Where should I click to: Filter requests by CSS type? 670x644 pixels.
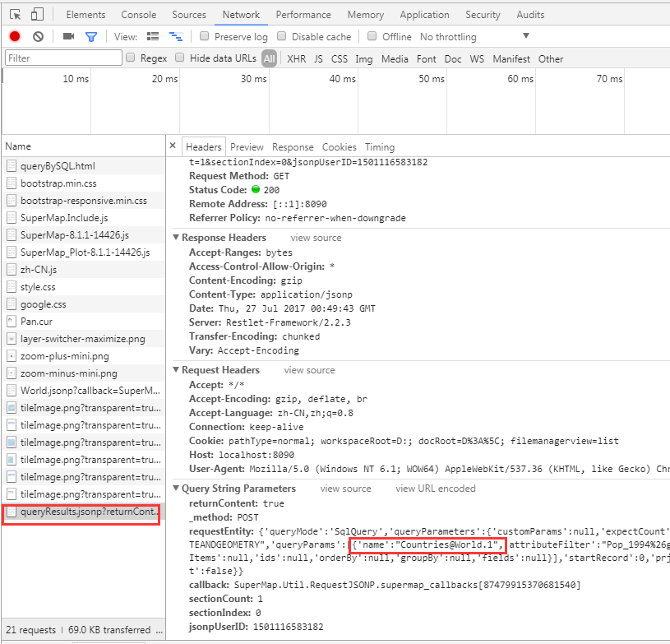click(x=340, y=59)
